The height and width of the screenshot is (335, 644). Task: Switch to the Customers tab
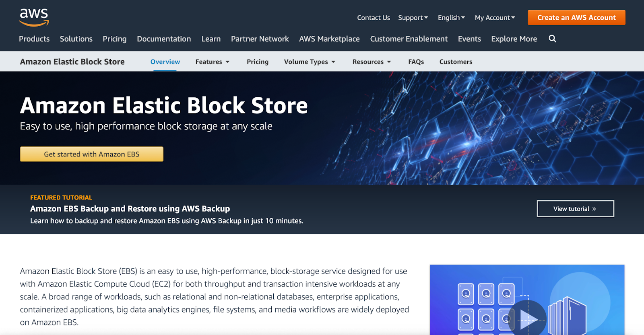point(456,62)
